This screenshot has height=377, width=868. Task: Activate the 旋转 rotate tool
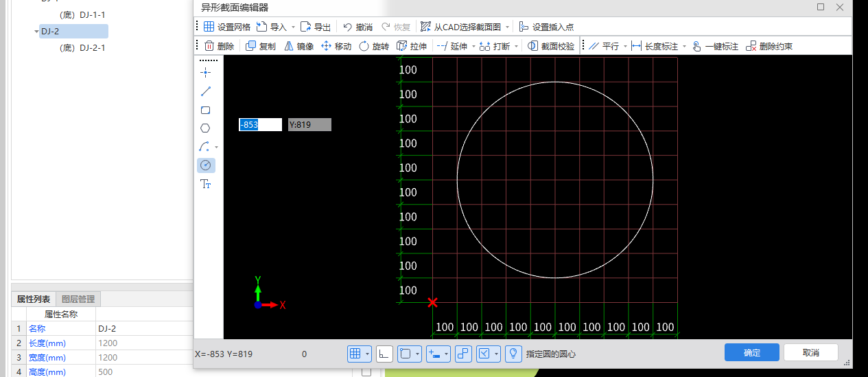(374, 46)
